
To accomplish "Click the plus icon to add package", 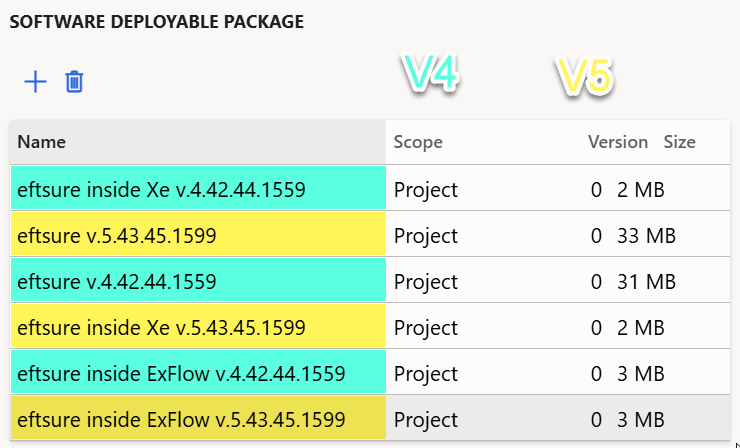I will coord(35,82).
